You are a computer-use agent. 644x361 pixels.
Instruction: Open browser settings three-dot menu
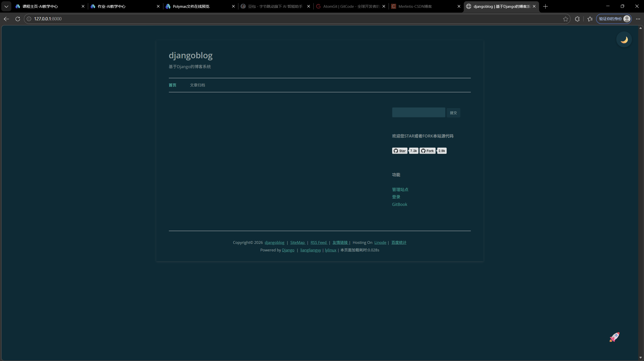[638, 19]
